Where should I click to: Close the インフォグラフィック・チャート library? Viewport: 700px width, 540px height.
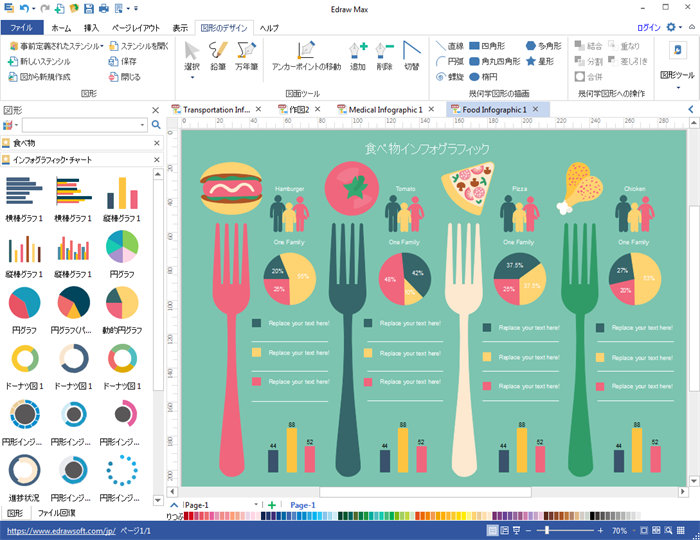point(157,160)
